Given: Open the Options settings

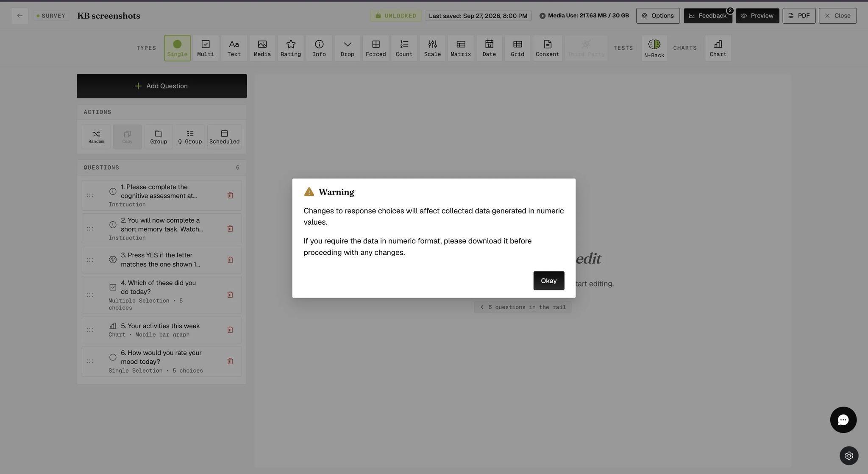Looking at the screenshot, I should 658,16.
